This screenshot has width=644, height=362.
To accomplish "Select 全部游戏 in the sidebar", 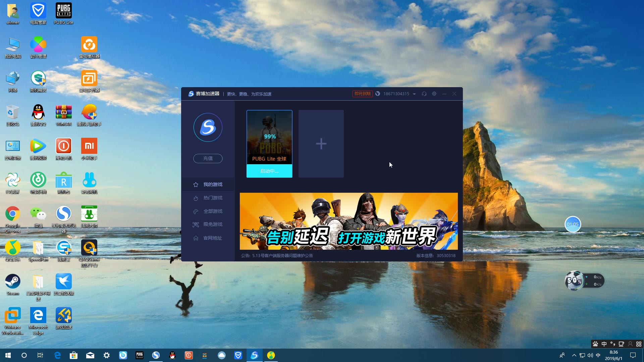I will (x=208, y=211).
